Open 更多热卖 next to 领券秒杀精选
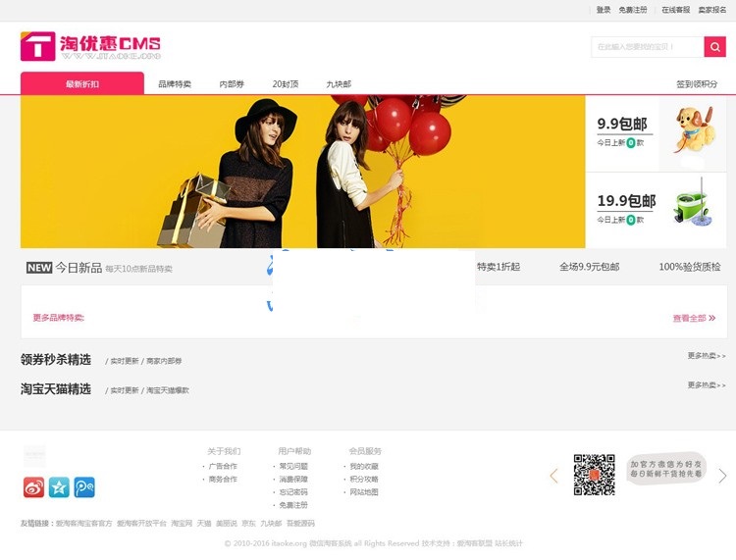This screenshot has height=560, width=736. click(x=706, y=356)
